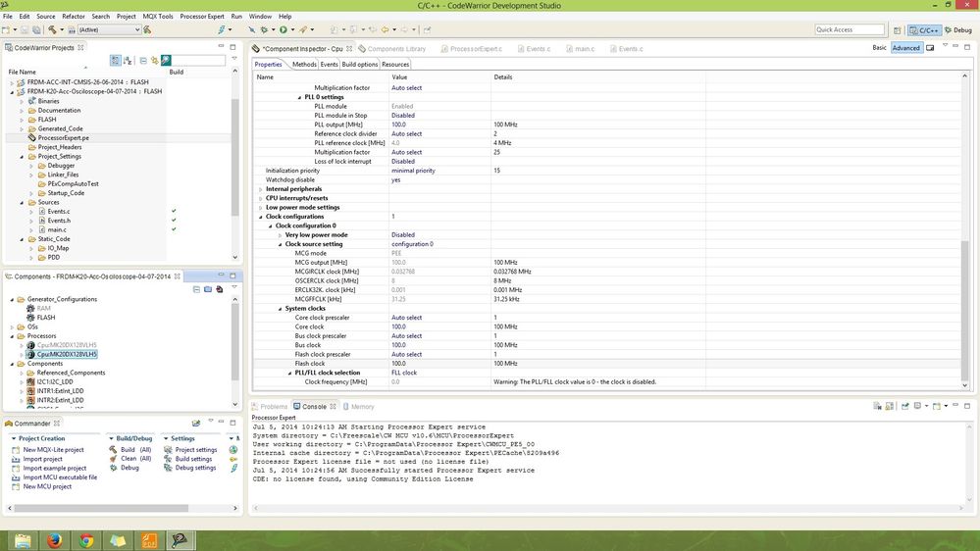Expand Low power mode settings
This screenshot has width=980, height=551.
point(261,208)
